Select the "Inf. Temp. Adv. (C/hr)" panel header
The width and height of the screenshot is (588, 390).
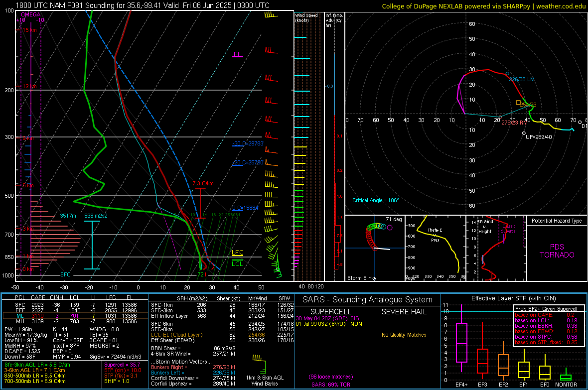[x=333, y=20]
